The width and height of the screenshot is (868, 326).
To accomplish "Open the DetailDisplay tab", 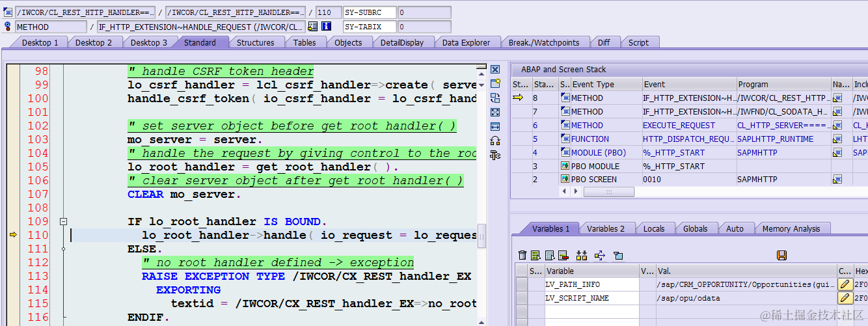I will coord(402,42).
